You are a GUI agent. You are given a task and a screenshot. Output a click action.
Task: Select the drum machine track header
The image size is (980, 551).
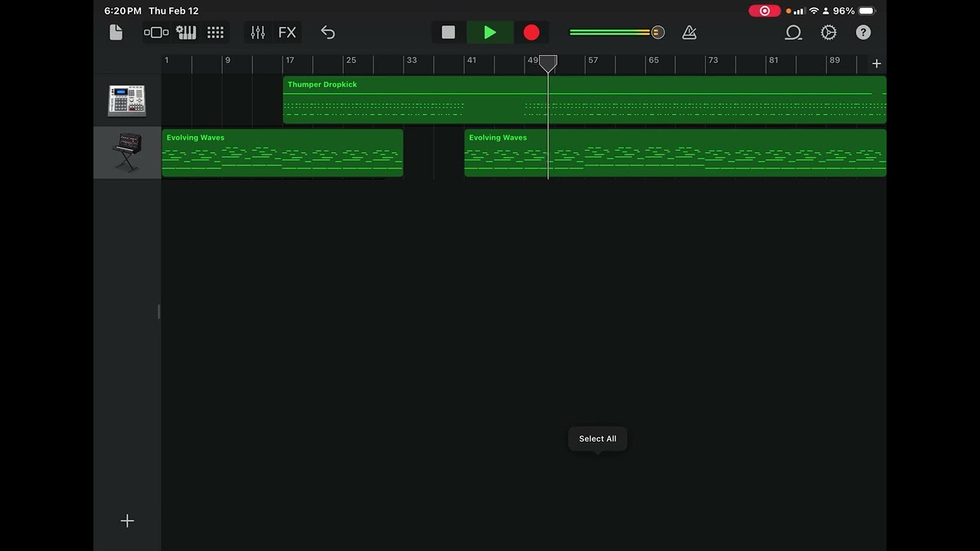(x=127, y=100)
